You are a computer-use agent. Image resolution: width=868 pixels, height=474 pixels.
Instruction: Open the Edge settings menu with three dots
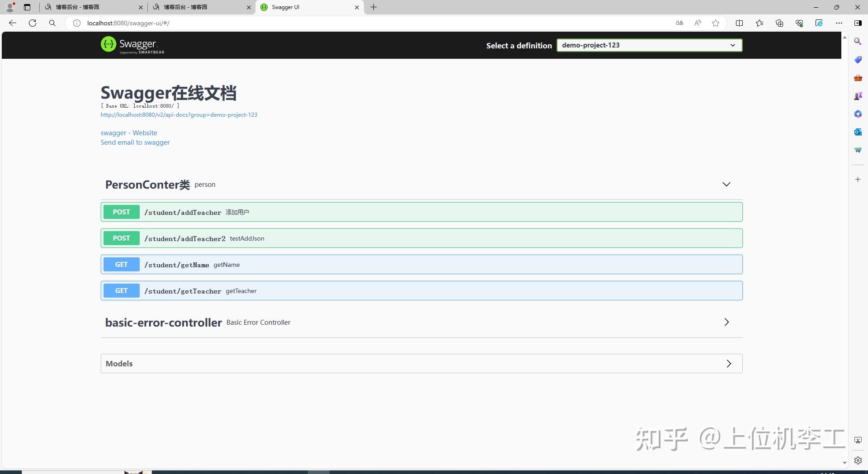840,23
